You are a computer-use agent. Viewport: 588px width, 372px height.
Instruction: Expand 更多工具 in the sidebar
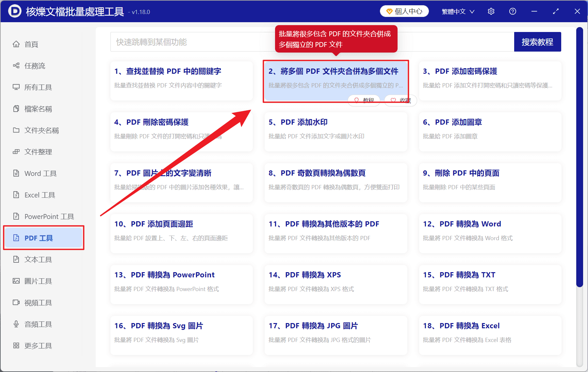[x=38, y=346]
